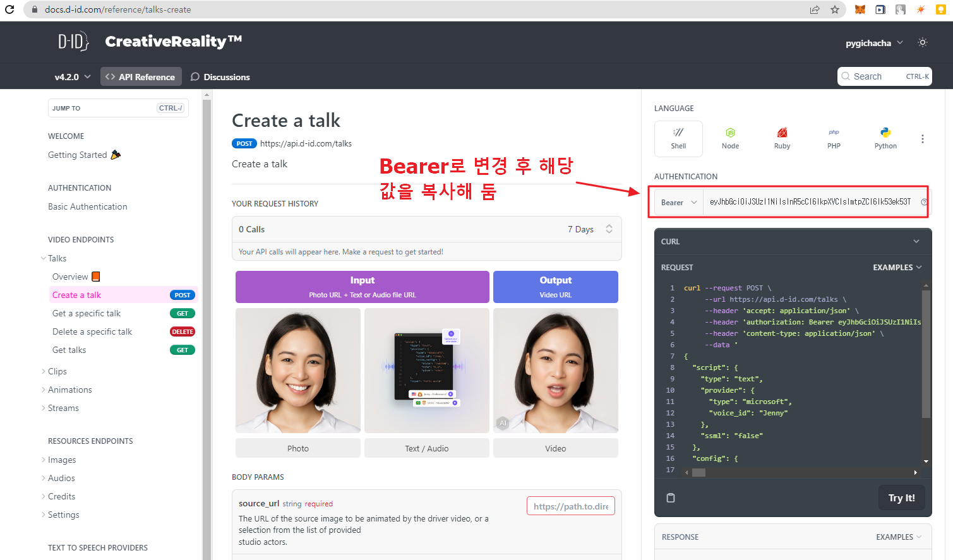Image resolution: width=953 pixels, height=560 pixels.
Task: Click the yellow extension icon in the browser toolbar
Action: tap(940, 9)
